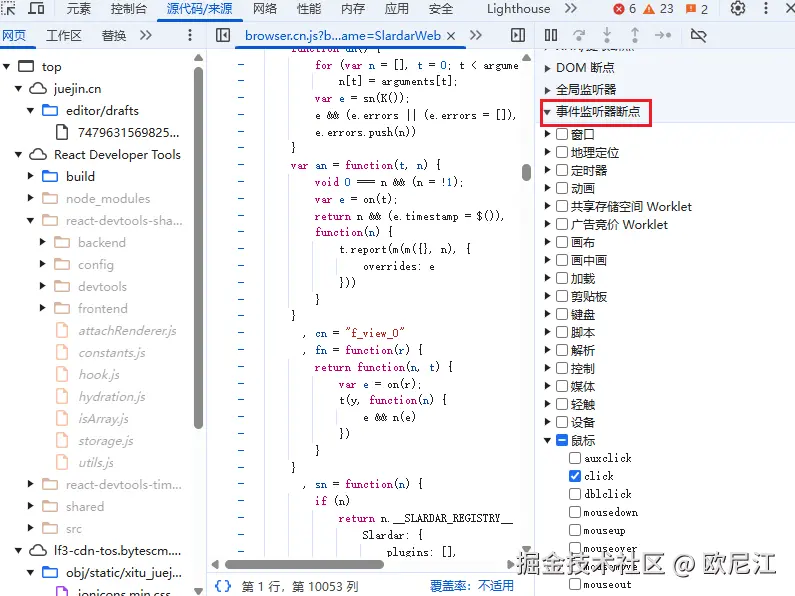Collapse the 鼠标 event category

tap(547, 440)
